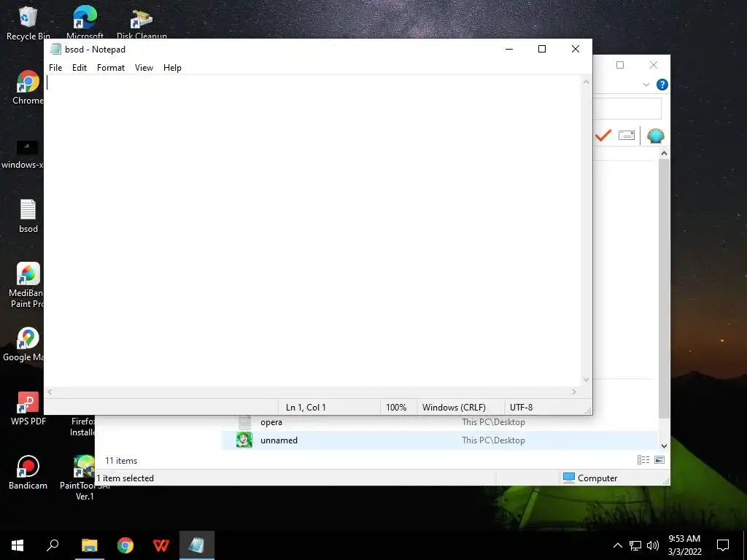Click the horizontal scrollbar right arrow in Notepad
Image resolution: width=747 pixels, height=560 pixels.
(574, 392)
